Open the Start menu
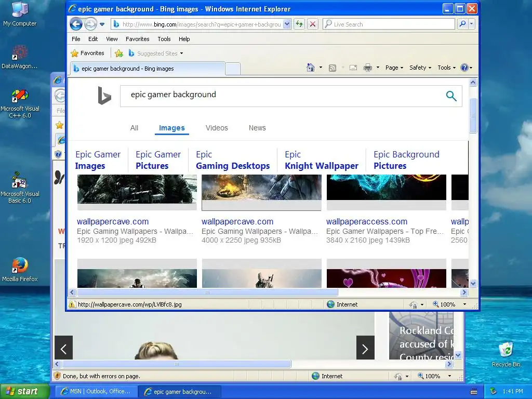532x399 pixels. 25,392
